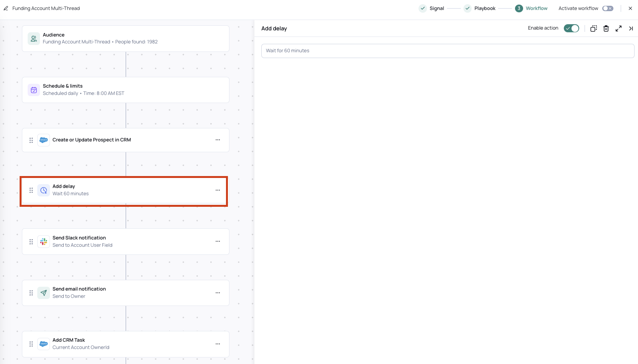Click the clock icon on Add delay step
638x364 pixels.
[x=43, y=190]
